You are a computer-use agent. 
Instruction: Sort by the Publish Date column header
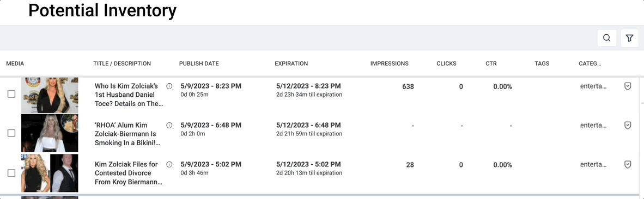coord(199,64)
